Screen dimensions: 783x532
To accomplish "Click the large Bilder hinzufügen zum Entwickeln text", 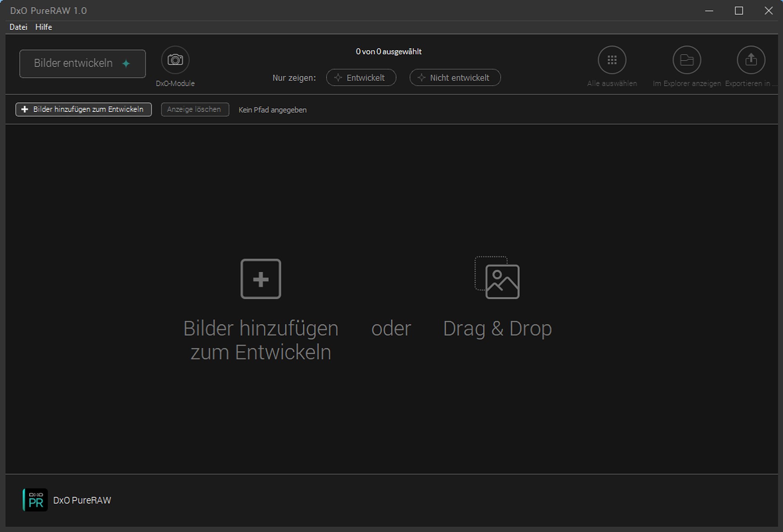I will point(261,340).
